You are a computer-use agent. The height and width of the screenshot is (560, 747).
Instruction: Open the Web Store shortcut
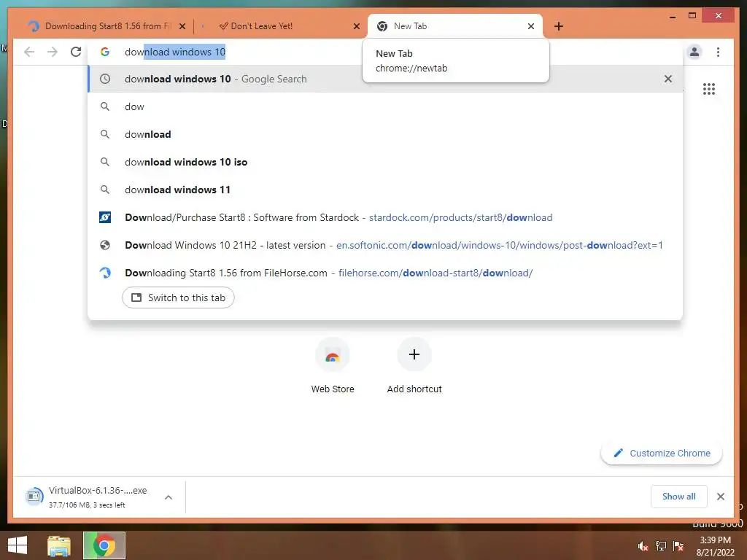tap(333, 366)
